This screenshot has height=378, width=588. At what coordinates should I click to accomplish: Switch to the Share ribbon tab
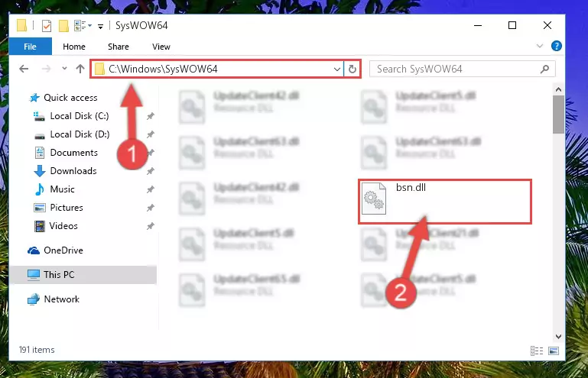(x=118, y=47)
